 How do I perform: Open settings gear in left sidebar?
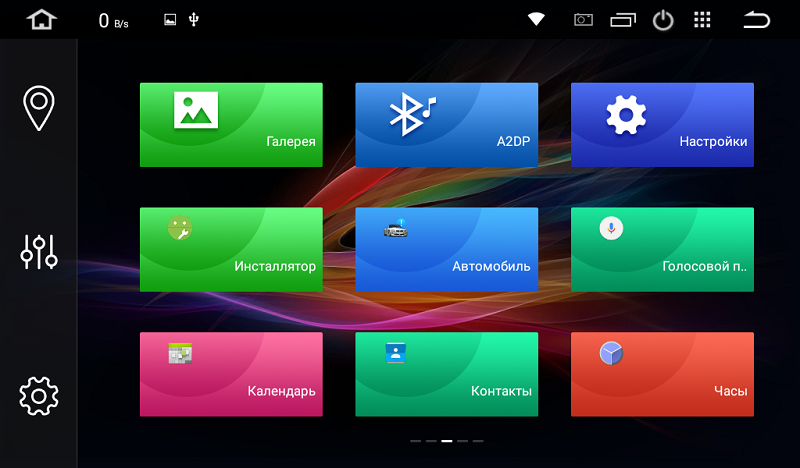[39, 396]
